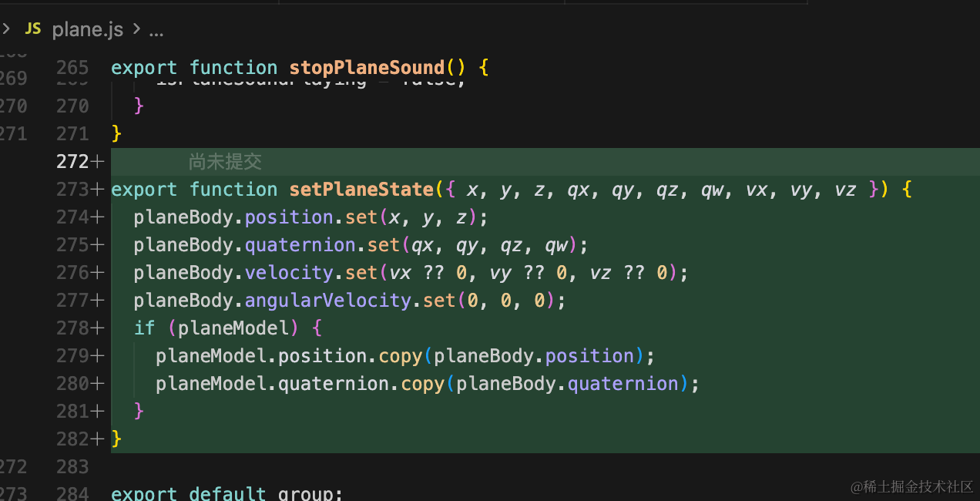Viewport: 980px width, 501px height.
Task: Click closing yellow brace on line 282
Action: [116, 439]
